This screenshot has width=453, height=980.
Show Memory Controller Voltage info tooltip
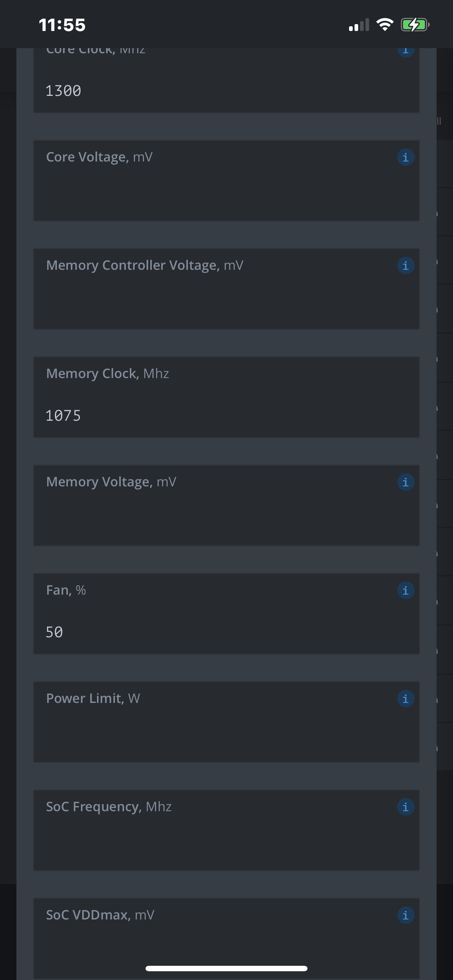tap(406, 265)
